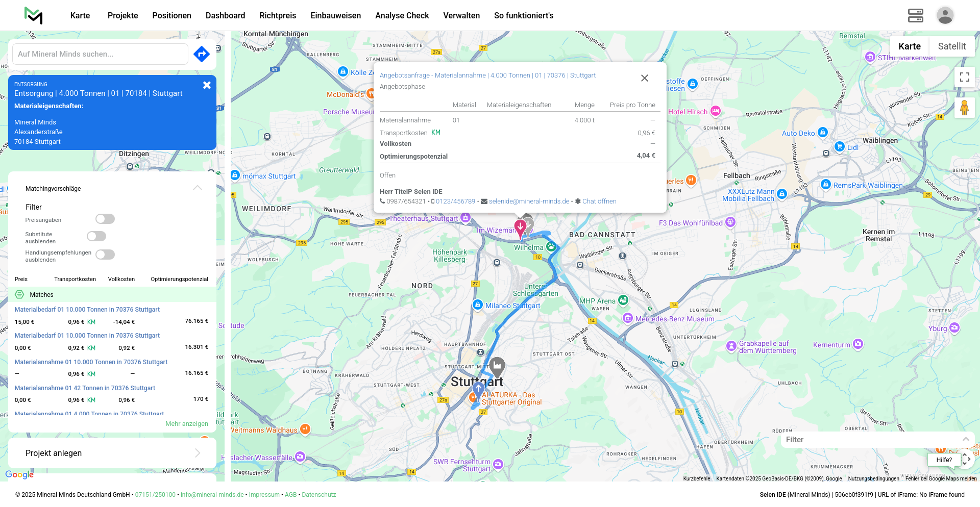
Task: Expand the Projekt anlegen section
Action: tap(198, 453)
